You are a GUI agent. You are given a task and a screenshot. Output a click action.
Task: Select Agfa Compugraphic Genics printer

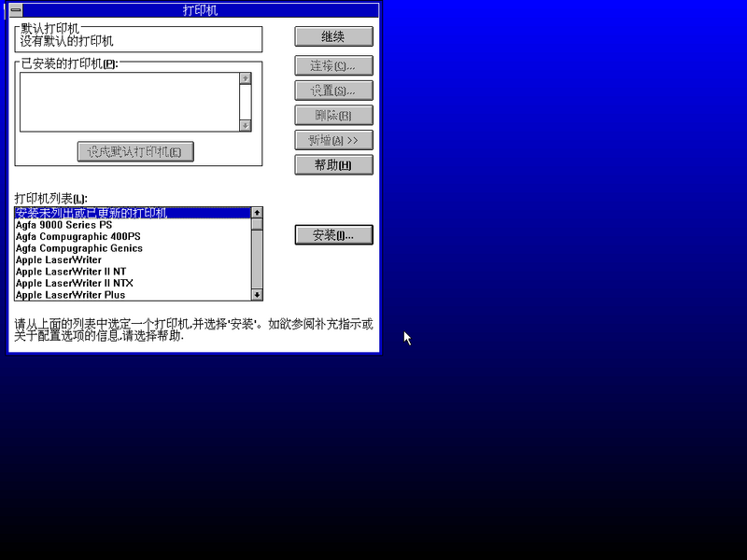tap(133, 248)
